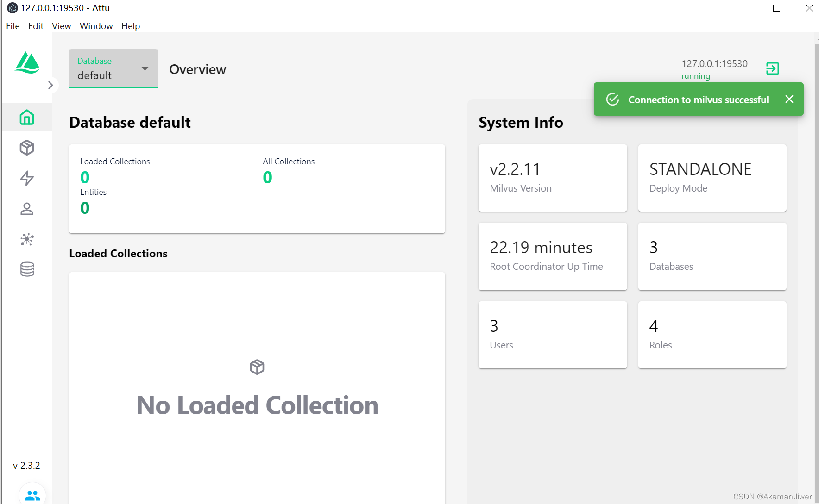Open the Database default dropdown
Image resolution: width=819 pixels, height=504 pixels.
(113, 68)
